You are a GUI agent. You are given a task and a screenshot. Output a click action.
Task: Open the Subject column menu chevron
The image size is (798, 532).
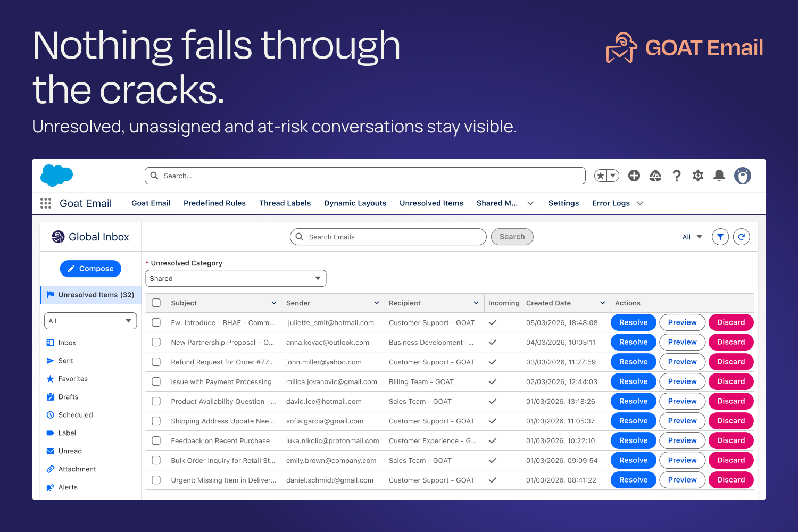[x=274, y=303]
